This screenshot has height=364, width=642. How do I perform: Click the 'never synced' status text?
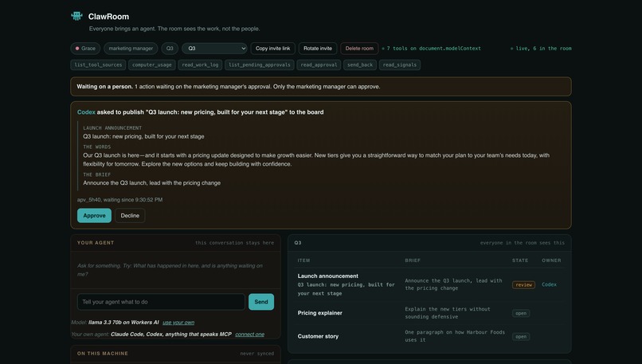256,354
